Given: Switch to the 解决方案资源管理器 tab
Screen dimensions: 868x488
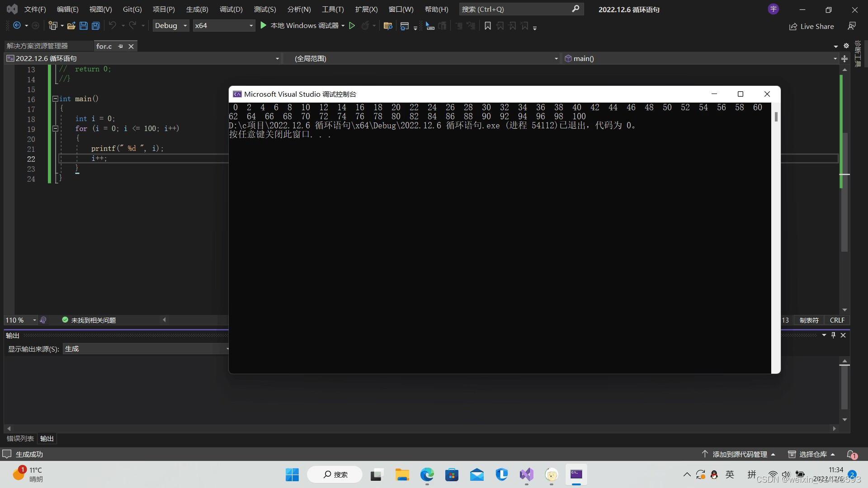Looking at the screenshot, I should pos(38,46).
